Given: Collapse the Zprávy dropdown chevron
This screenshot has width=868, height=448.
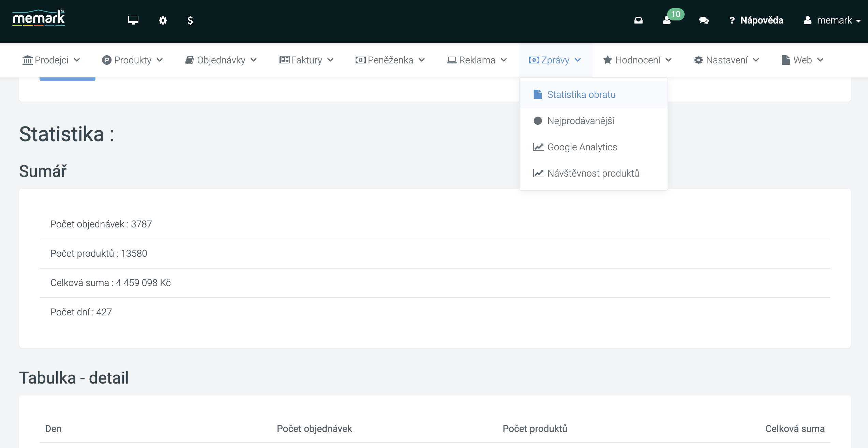Looking at the screenshot, I should click(578, 60).
